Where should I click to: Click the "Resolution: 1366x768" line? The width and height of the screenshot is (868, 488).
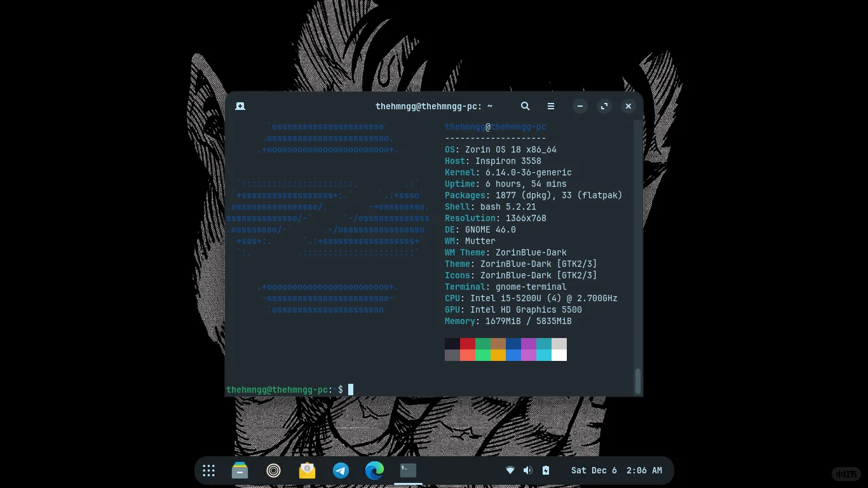pyautogui.click(x=496, y=219)
